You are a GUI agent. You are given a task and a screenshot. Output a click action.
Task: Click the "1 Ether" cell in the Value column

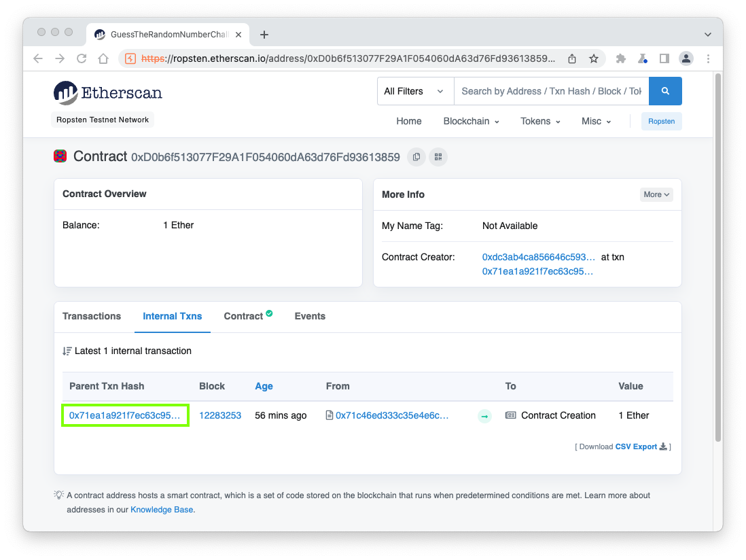pyautogui.click(x=634, y=415)
